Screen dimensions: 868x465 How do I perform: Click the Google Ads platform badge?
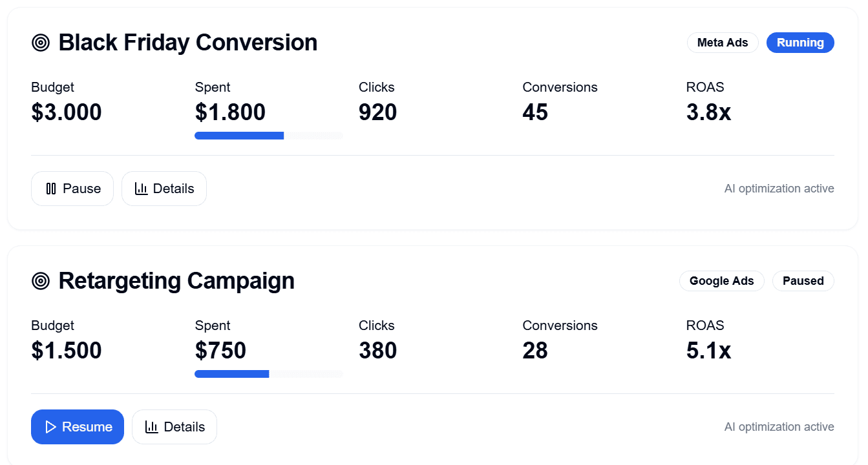[x=721, y=282]
